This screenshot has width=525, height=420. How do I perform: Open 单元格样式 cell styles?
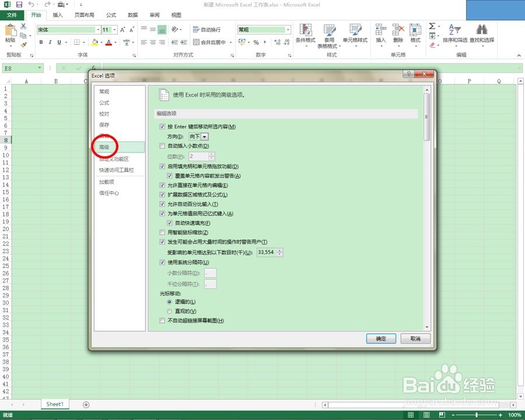coord(355,35)
